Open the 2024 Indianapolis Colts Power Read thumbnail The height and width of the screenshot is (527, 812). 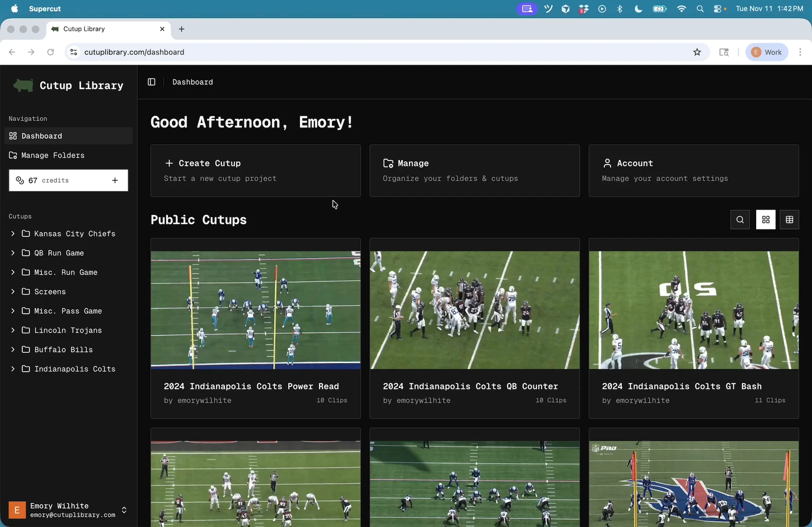click(x=256, y=310)
